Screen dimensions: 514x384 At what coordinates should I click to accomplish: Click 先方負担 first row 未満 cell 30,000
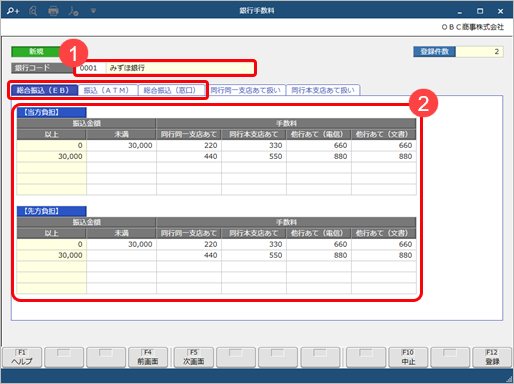[121, 244]
